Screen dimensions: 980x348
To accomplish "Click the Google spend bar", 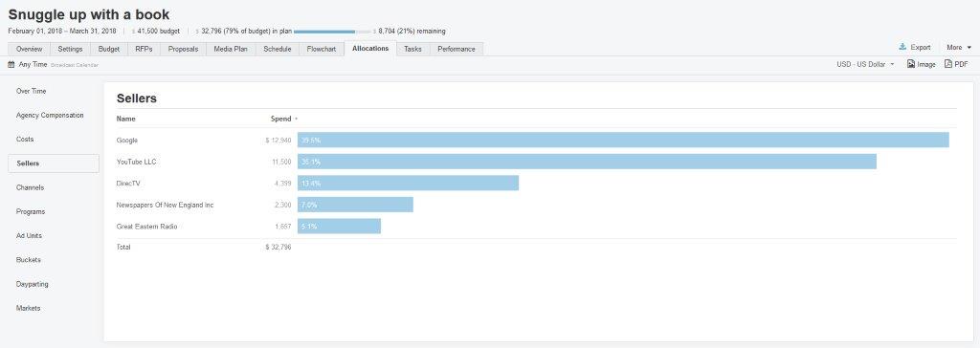I will point(623,140).
